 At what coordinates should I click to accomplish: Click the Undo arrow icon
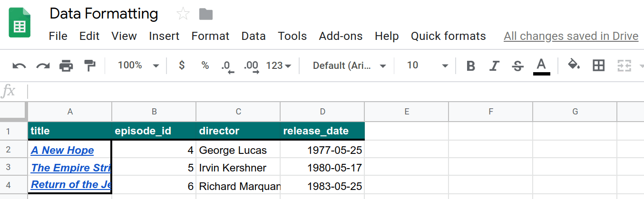pyautogui.click(x=19, y=66)
